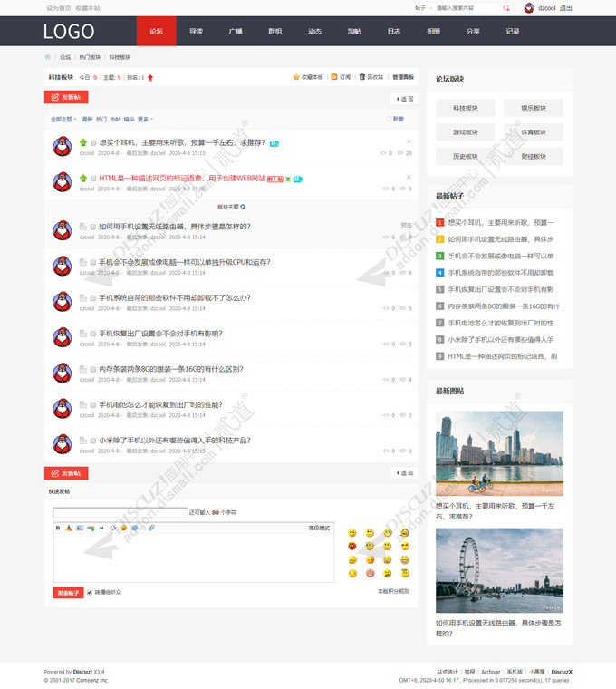
Task: Click the 退出 logout link
Action: (566, 8)
